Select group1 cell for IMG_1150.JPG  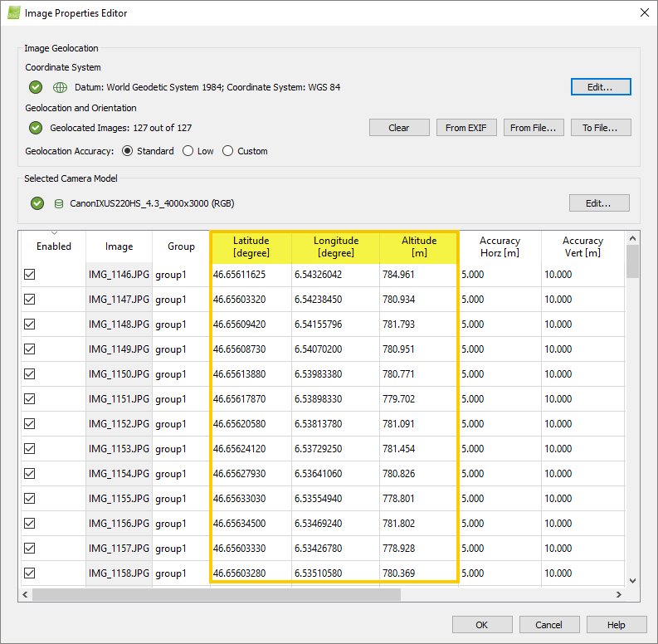pos(172,374)
